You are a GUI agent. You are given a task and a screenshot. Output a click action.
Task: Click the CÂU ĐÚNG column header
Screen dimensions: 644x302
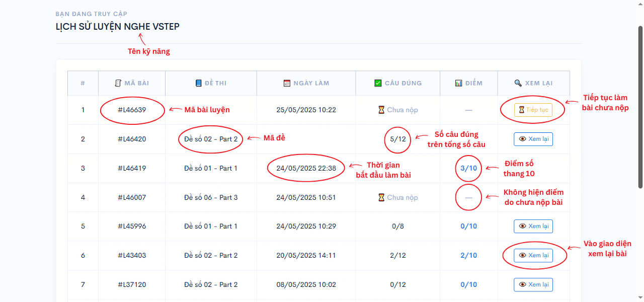pos(398,83)
